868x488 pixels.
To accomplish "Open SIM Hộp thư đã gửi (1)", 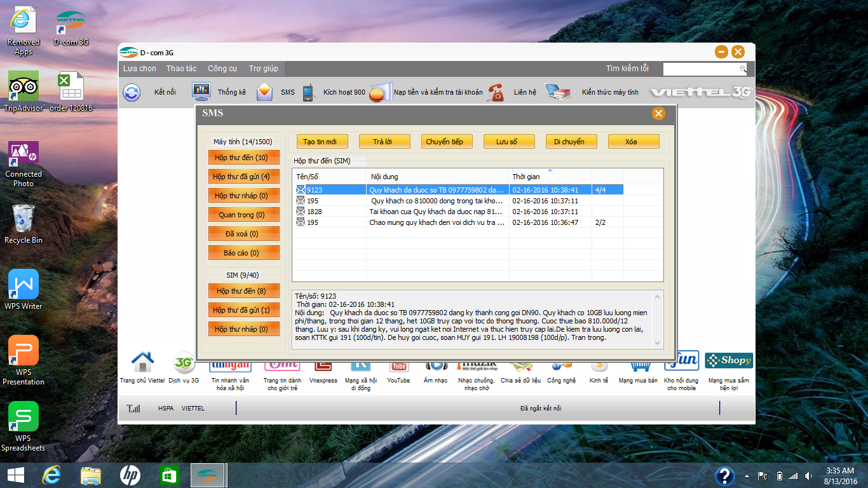I will click(243, 310).
